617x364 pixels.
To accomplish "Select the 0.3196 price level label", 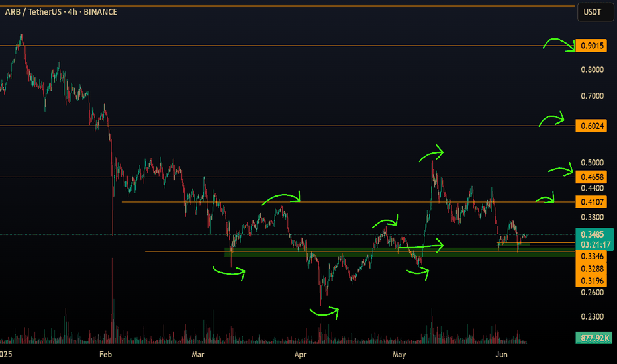I will (591, 281).
